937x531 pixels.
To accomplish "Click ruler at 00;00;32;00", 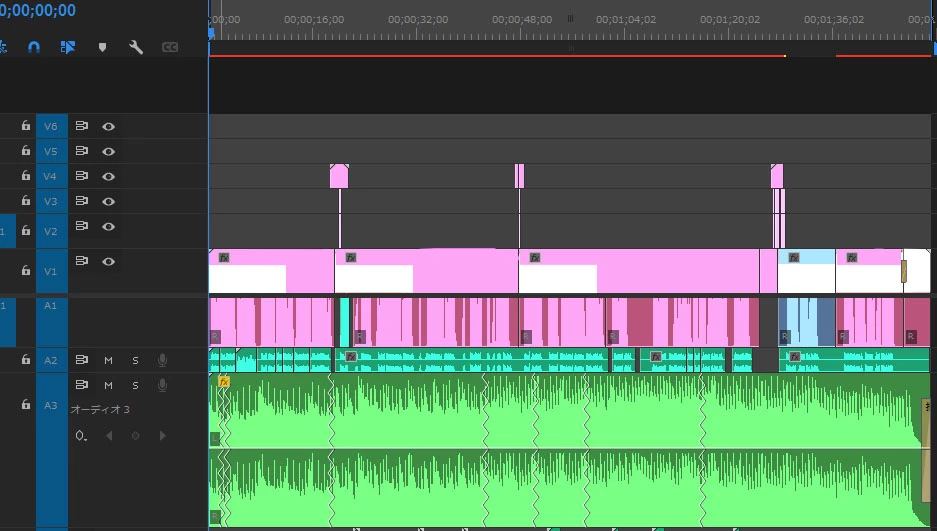I will coord(418,20).
